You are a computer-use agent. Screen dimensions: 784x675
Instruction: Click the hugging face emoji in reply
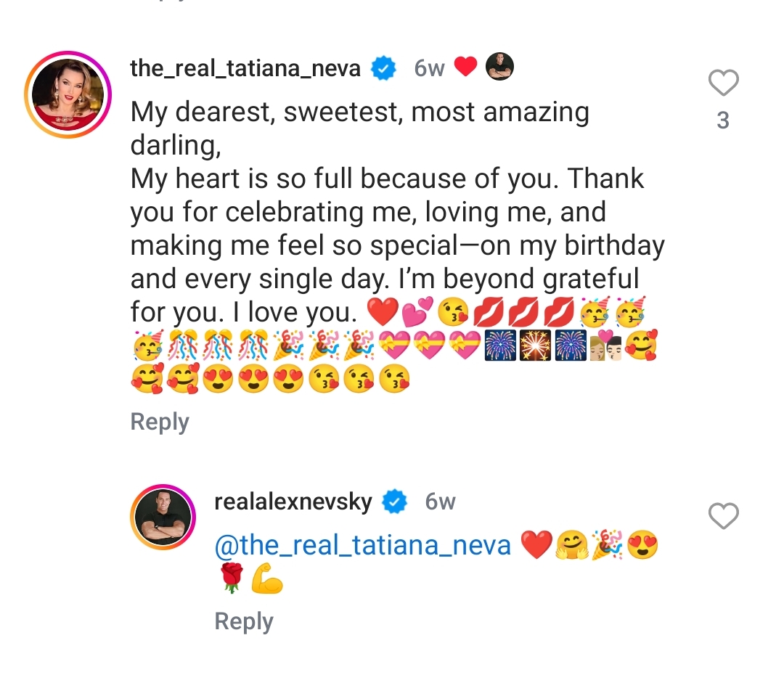[572, 545]
